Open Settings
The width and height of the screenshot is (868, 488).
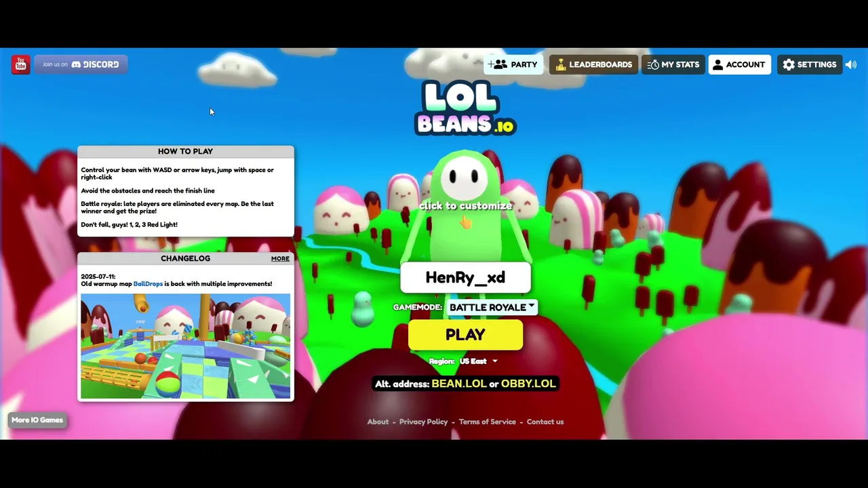click(810, 64)
